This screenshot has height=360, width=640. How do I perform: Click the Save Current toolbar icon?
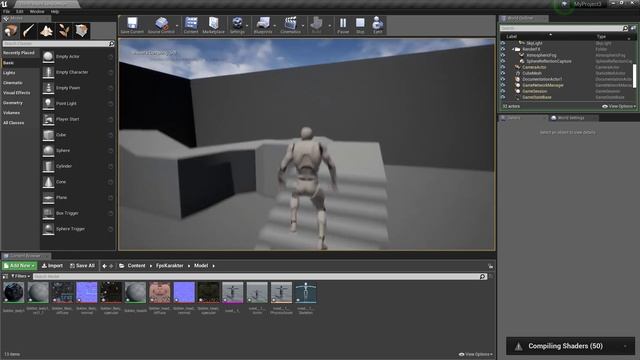click(x=132, y=22)
